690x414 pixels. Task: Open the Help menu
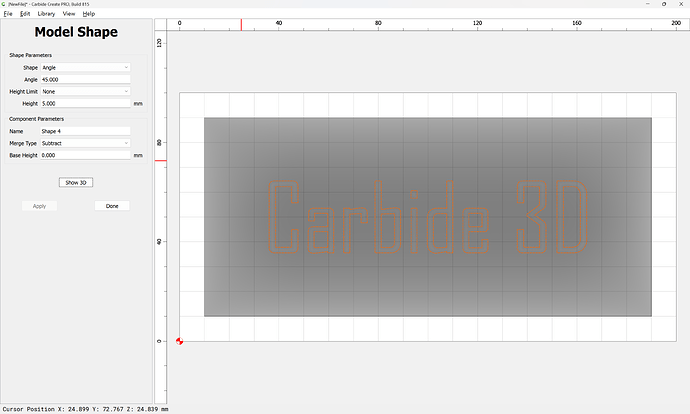point(89,14)
